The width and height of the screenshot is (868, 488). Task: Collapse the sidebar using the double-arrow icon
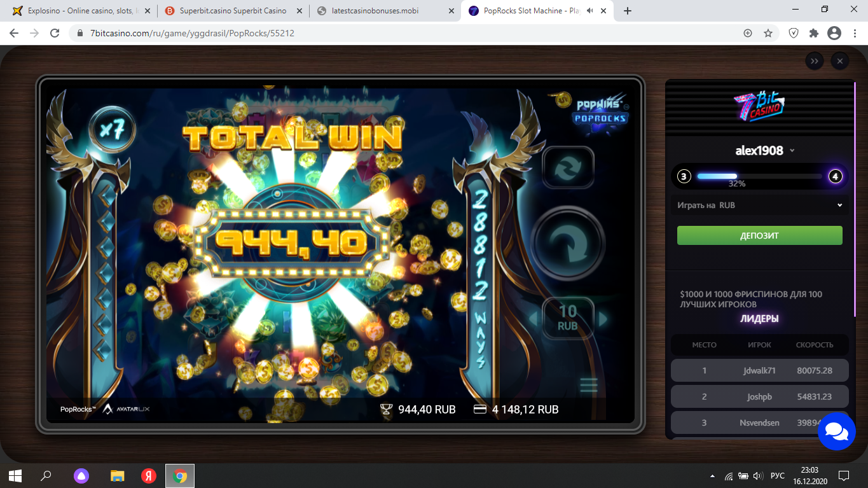(815, 61)
